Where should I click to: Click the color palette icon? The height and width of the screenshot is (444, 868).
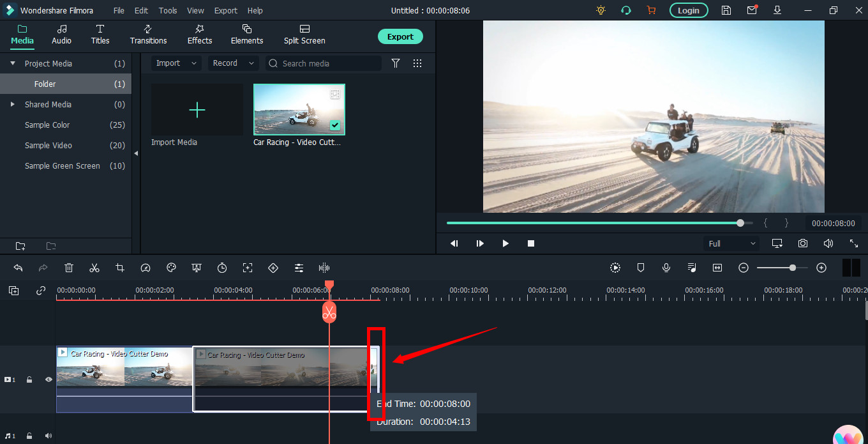pos(171,268)
